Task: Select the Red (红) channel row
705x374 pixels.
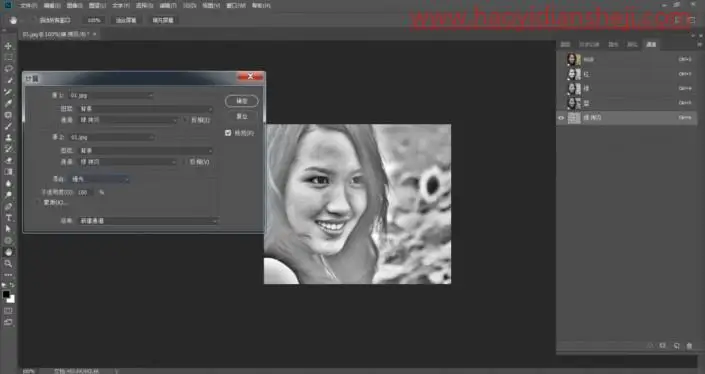Action: point(627,74)
